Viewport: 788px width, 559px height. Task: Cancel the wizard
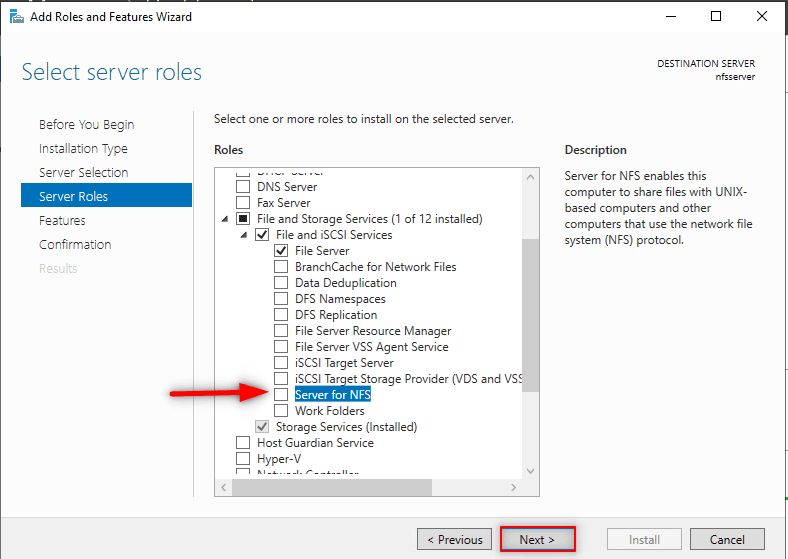tap(727, 539)
